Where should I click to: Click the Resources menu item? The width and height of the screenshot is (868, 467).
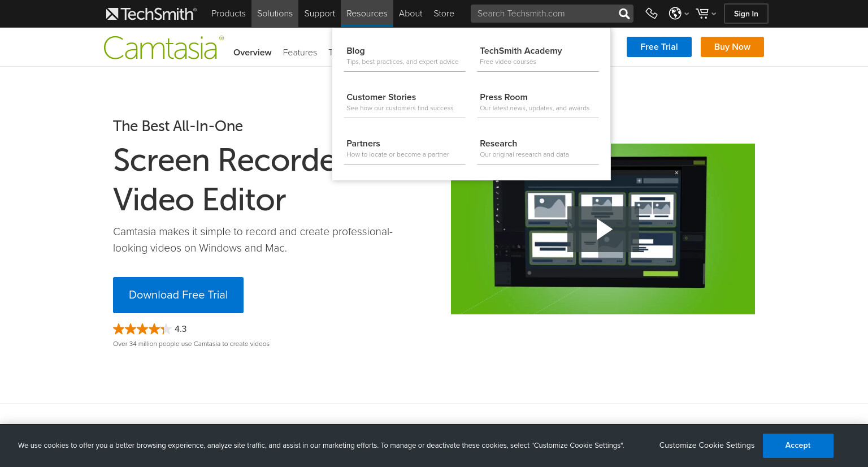[x=367, y=14]
